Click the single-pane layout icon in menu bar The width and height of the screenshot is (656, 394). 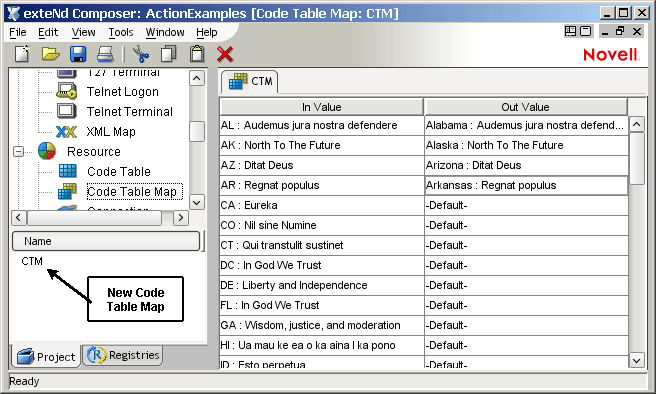point(586,31)
